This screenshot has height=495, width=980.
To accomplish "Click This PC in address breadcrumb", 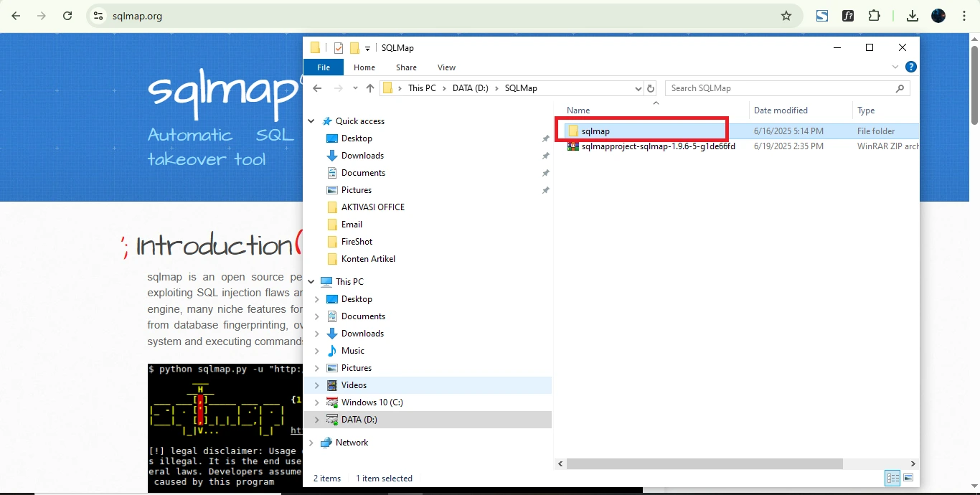I will point(422,88).
